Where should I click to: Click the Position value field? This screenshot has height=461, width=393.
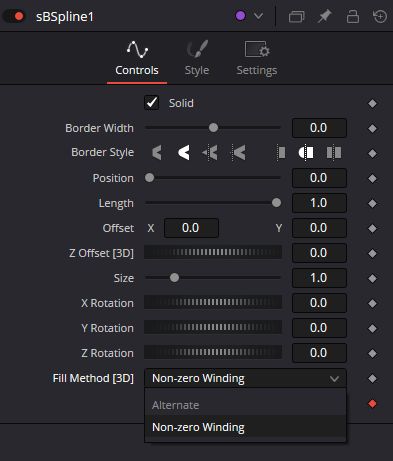(x=319, y=178)
